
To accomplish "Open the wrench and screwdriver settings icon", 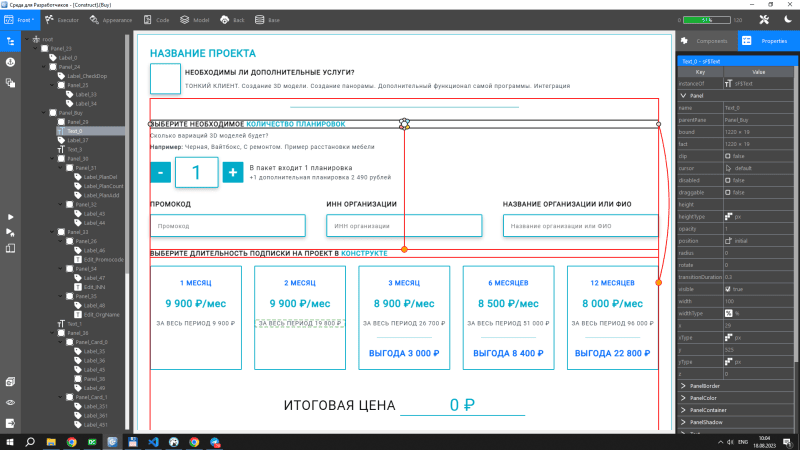I will (765, 19).
